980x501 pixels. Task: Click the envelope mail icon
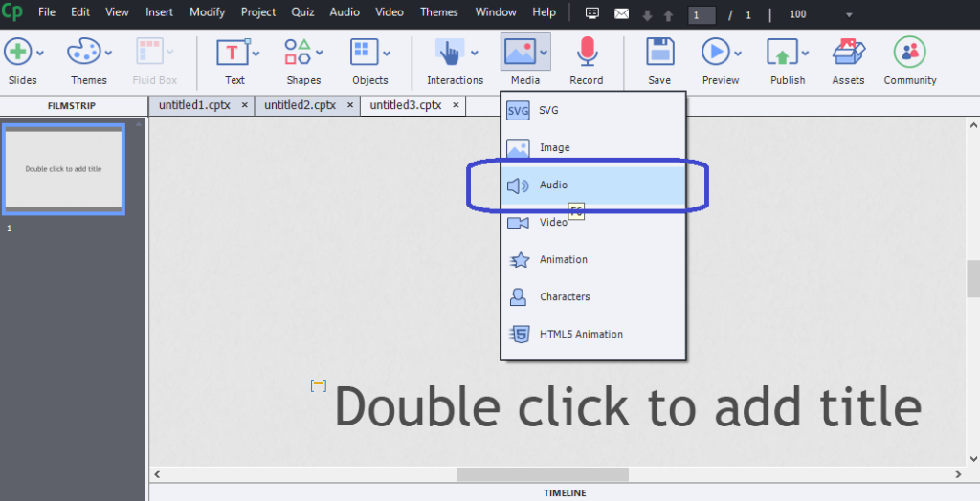[622, 13]
